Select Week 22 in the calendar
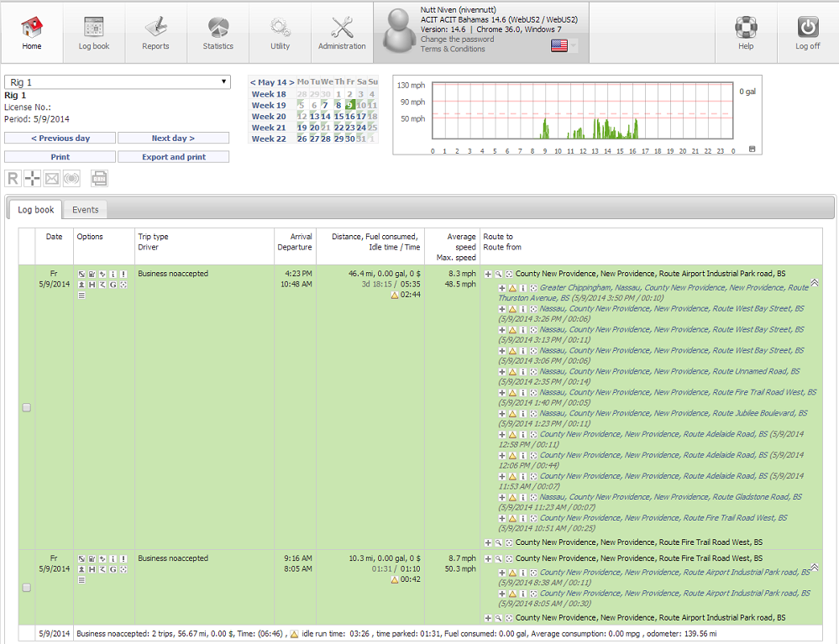 coord(269,139)
